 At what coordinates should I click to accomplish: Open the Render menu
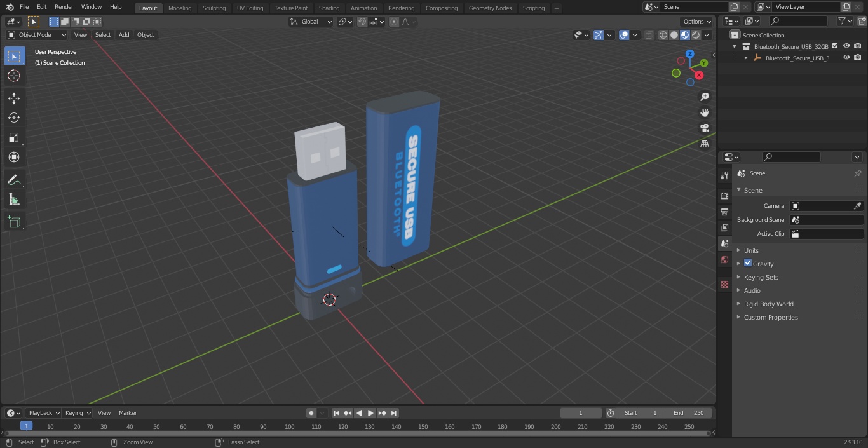(x=64, y=7)
